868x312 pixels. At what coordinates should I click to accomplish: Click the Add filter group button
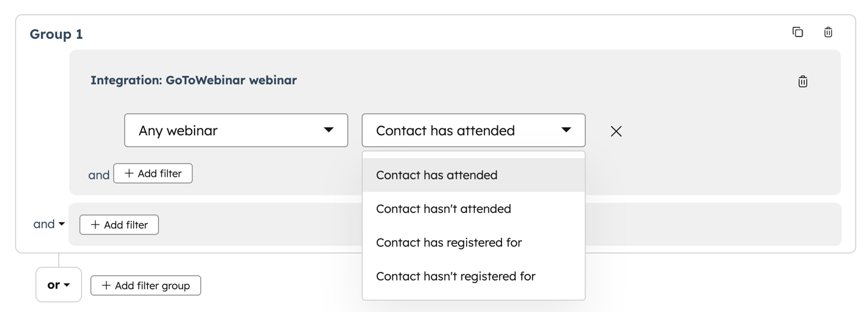146,286
